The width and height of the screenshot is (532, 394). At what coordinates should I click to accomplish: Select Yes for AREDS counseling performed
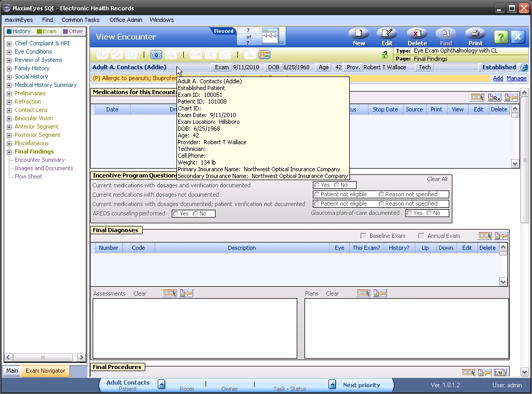[x=176, y=213]
